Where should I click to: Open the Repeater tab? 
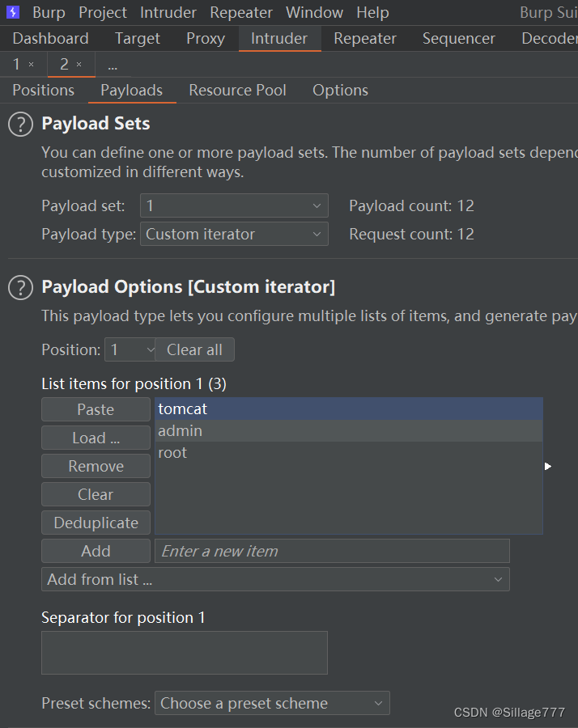pos(365,39)
